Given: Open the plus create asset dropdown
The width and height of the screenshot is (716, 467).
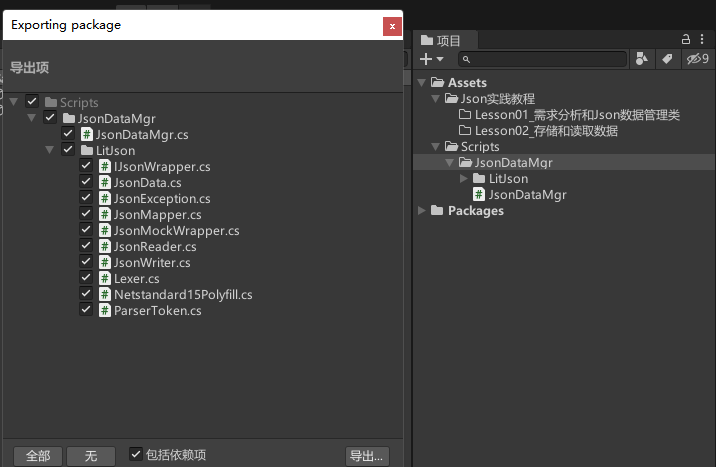Looking at the screenshot, I should [x=431, y=60].
